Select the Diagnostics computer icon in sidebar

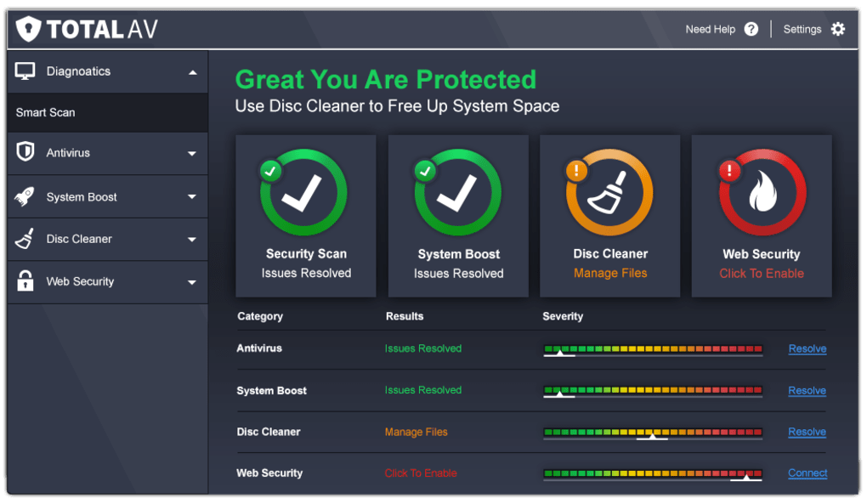tap(25, 71)
